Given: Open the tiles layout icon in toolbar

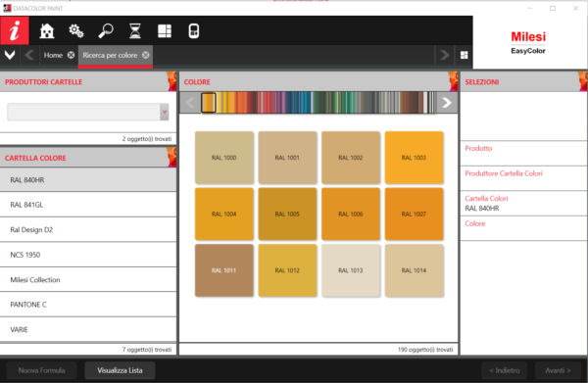Looking at the screenshot, I should point(165,30).
